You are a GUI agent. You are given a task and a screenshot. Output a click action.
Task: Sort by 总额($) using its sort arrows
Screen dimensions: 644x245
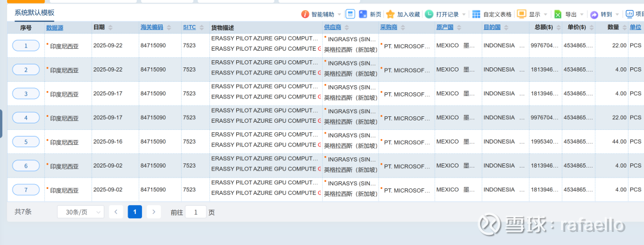558,27
